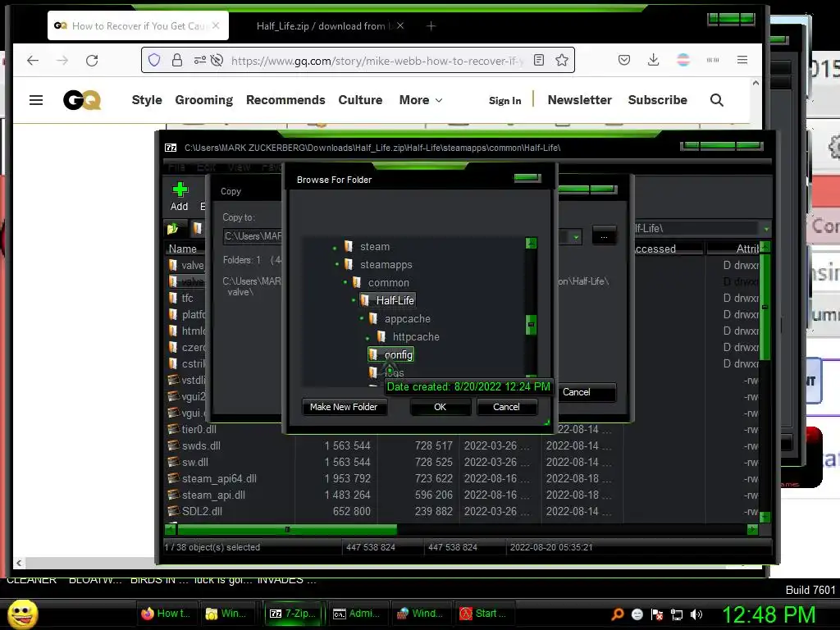Viewport: 840px width, 630px height.
Task: Click the network tray icon
Action: click(677, 614)
